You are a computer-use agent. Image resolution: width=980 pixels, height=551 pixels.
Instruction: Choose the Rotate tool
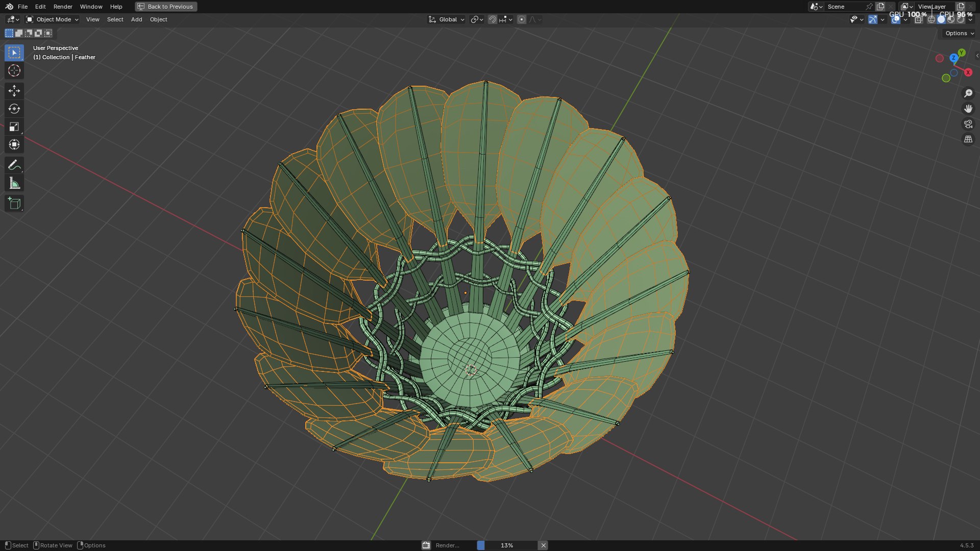point(14,109)
